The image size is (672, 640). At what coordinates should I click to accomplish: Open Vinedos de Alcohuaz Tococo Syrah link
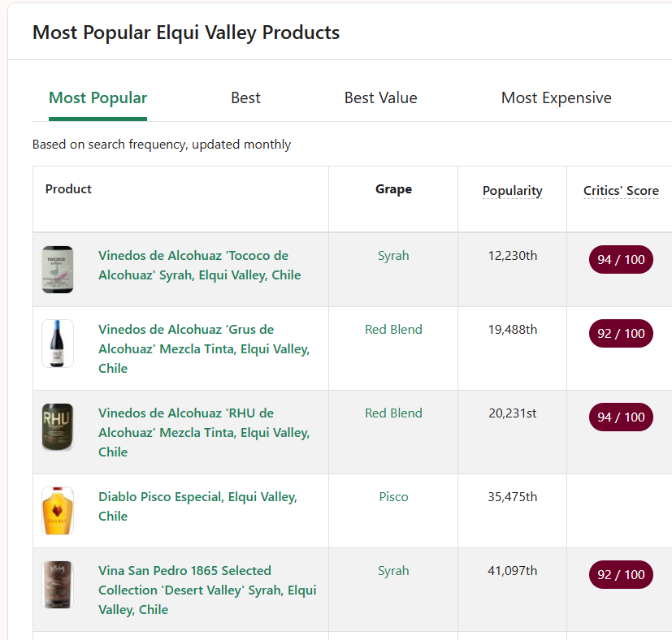point(199,266)
